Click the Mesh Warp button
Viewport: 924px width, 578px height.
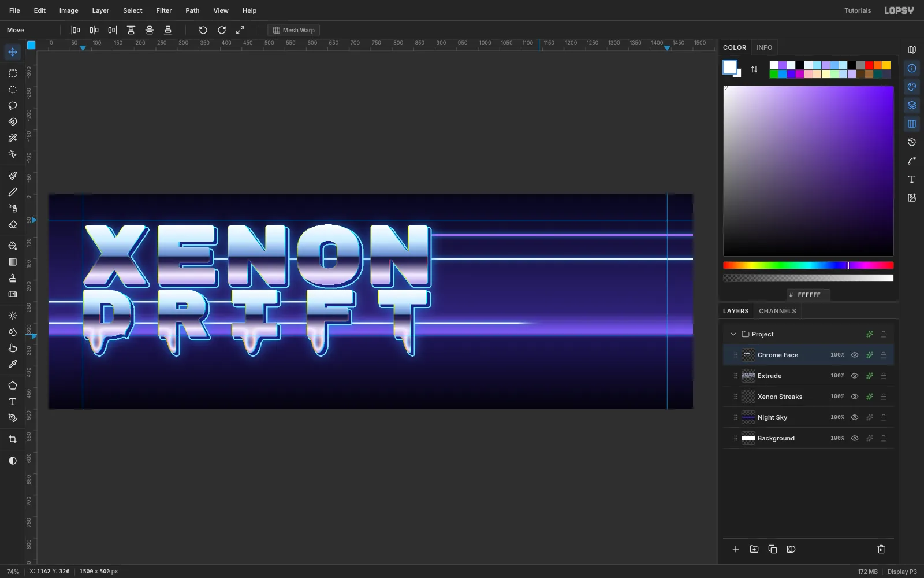294,30
